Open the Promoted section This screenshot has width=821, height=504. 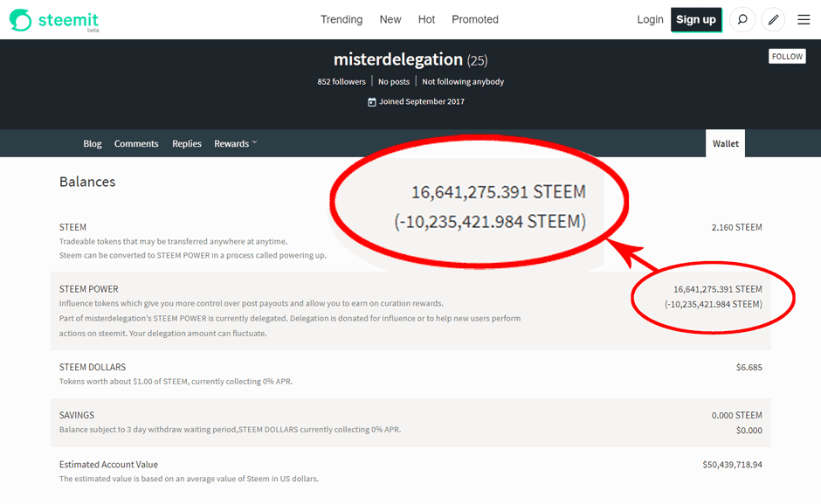tap(475, 20)
